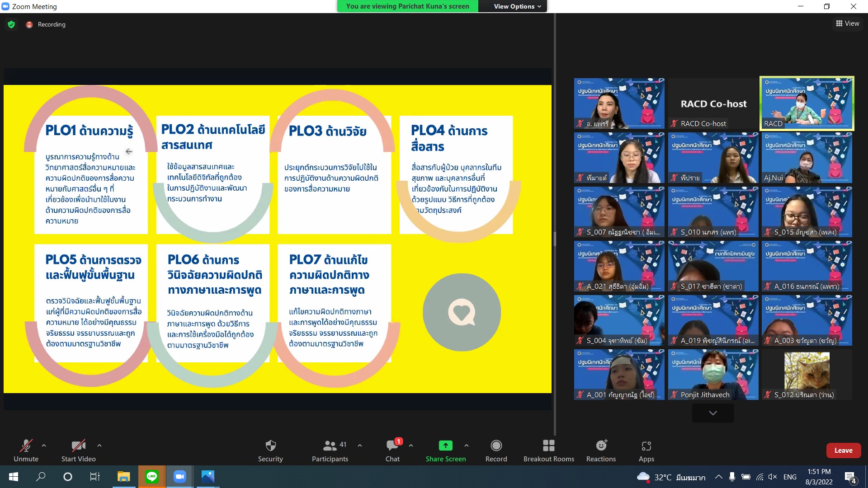
Task: Open audio options arrow beside Unmute
Action: coord(44,446)
